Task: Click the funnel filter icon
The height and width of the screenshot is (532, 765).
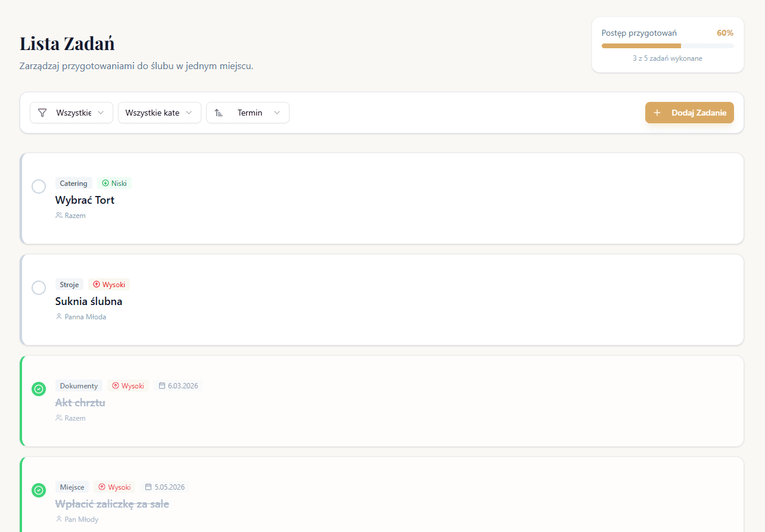Action: pyautogui.click(x=42, y=113)
